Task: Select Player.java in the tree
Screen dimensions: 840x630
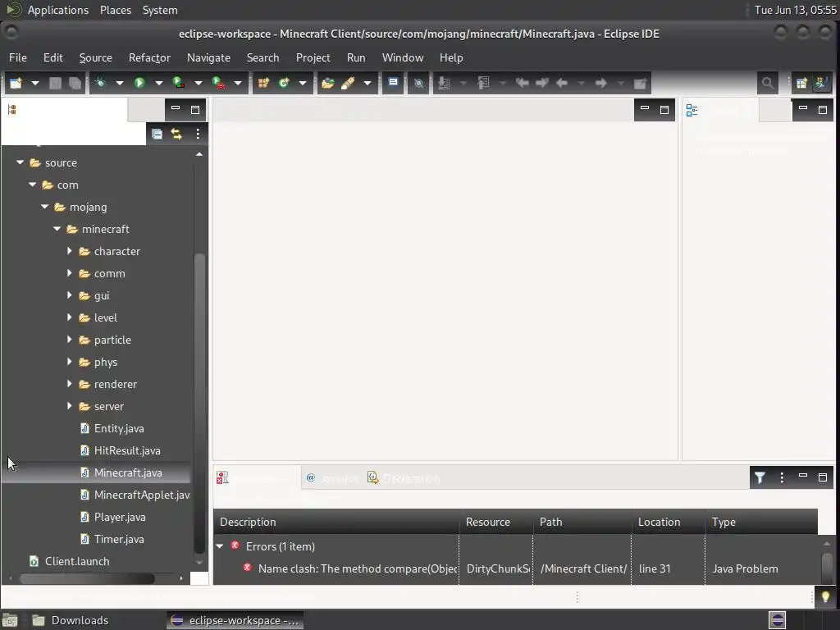Action: click(x=120, y=517)
